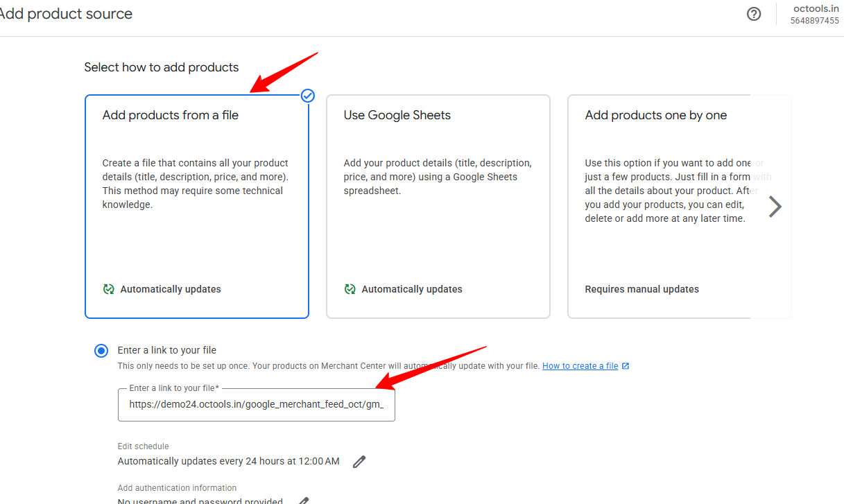Viewport: 844px width, 504px height.
Task: Click the 'How to create a file' link
Action: 580,366
